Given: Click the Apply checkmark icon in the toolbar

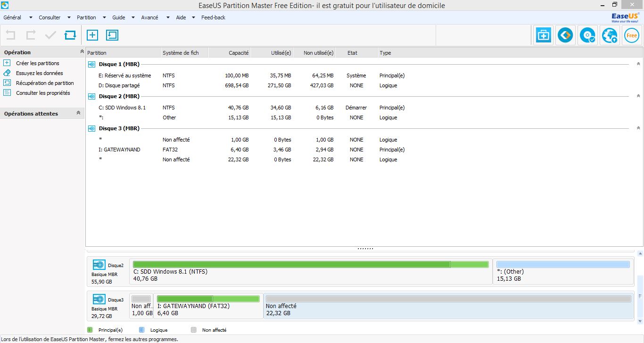Looking at the screenshot, I should (x=50, y=35).
